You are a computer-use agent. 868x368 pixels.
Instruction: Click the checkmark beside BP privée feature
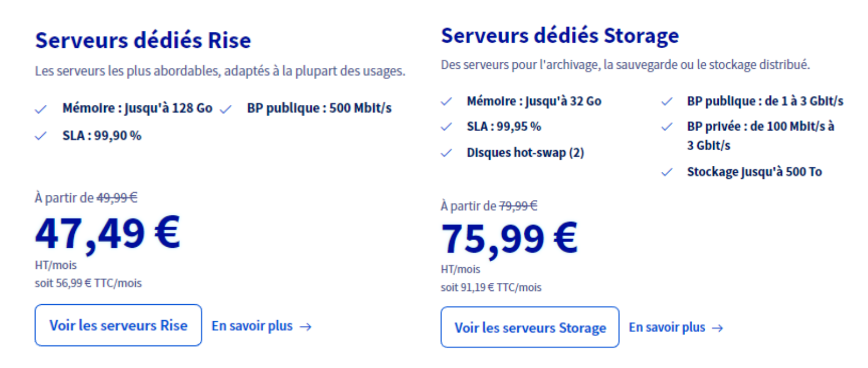tap(667, 126)
